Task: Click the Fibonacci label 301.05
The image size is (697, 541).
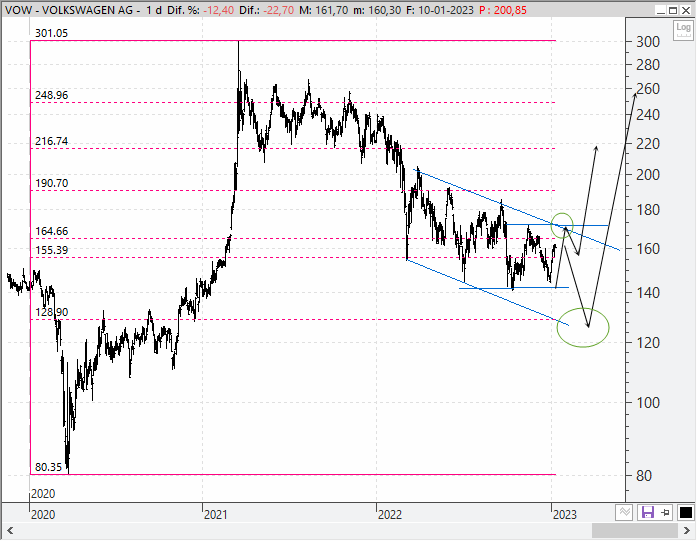Action: coord(52,33)
